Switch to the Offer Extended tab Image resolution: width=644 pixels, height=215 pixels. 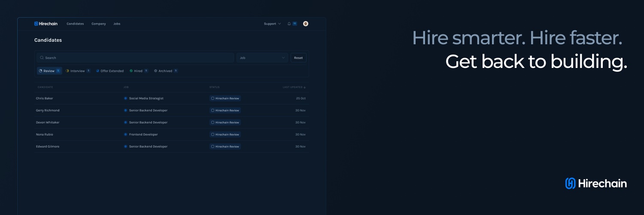109,71
